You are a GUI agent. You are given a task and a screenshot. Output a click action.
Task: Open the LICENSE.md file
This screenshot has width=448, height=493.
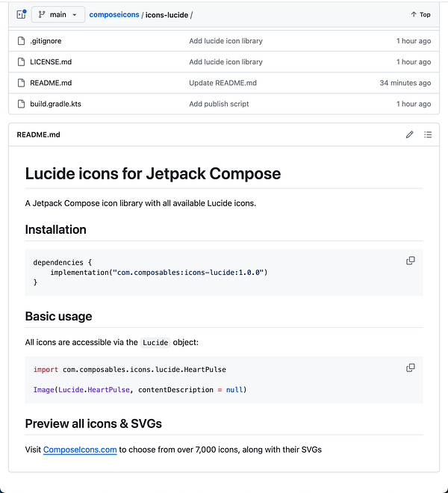click(x=51, y=62)
